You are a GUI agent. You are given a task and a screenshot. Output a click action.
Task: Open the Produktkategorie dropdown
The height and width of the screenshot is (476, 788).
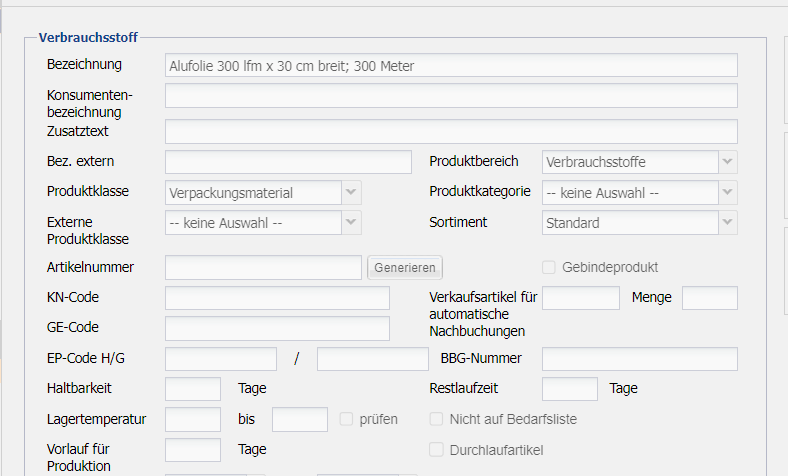point(639,193)
